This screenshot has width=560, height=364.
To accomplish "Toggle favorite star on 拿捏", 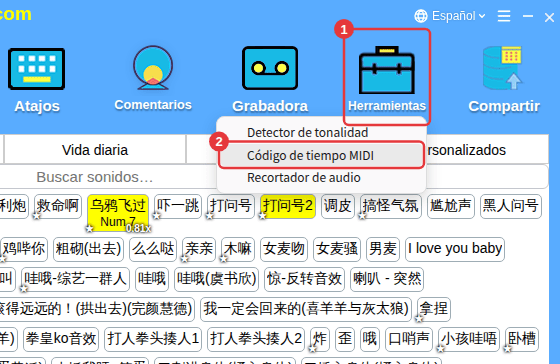I will click(420, 318).
